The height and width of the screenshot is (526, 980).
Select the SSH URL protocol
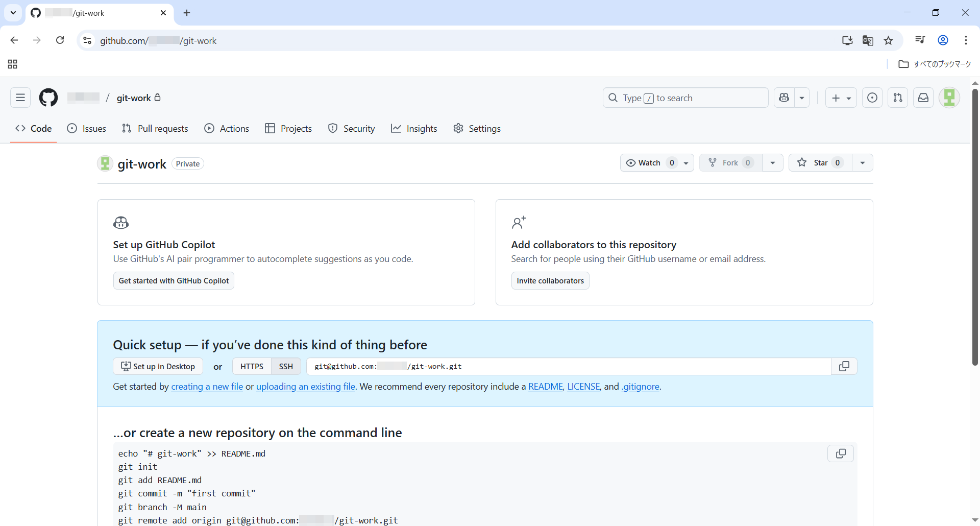pos(286,366)
